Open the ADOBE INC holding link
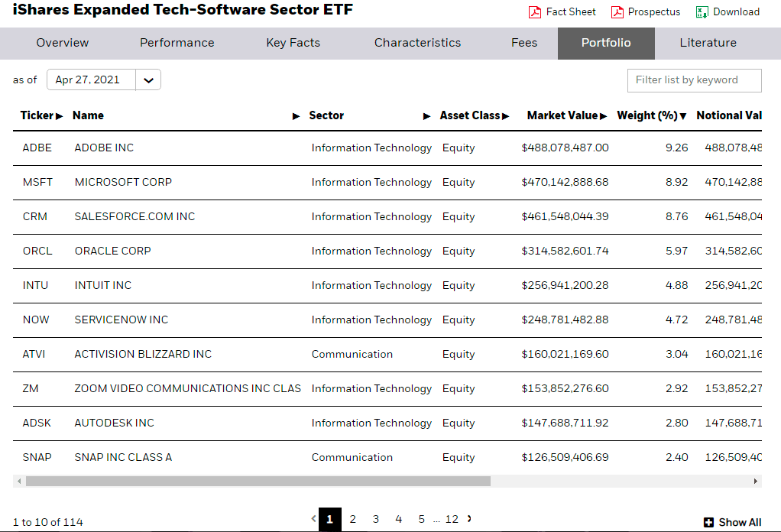 102,148
